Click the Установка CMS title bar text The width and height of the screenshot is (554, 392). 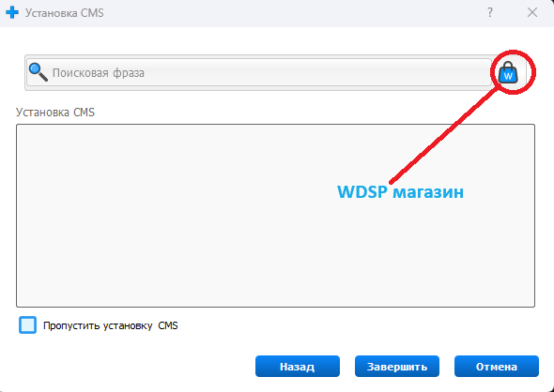(x=64, y=13)
